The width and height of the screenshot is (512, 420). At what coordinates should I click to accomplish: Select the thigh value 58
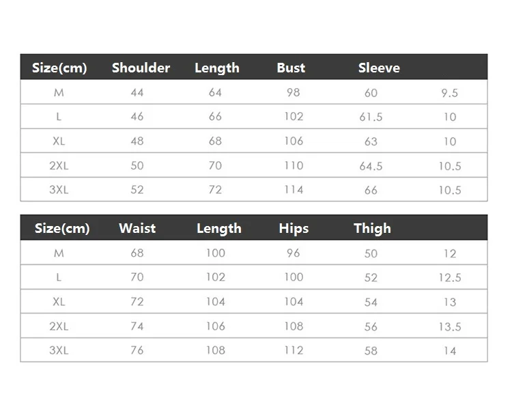tap(371, 350)
